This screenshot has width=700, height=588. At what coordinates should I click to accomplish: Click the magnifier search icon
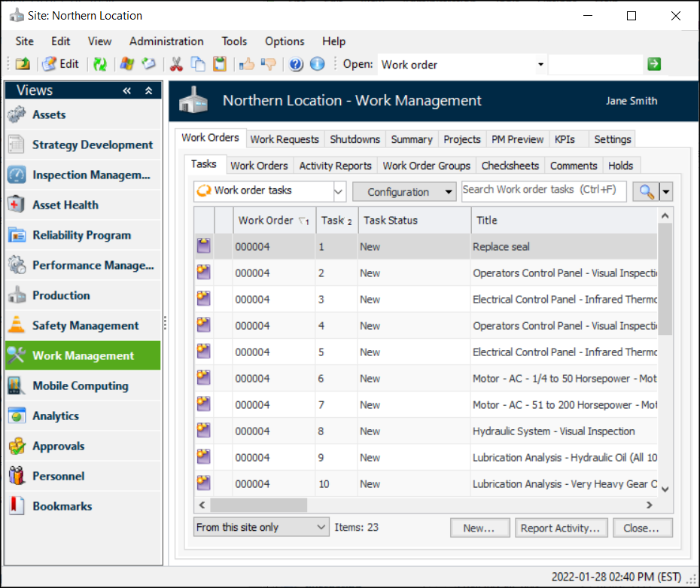tap(646, 192)
